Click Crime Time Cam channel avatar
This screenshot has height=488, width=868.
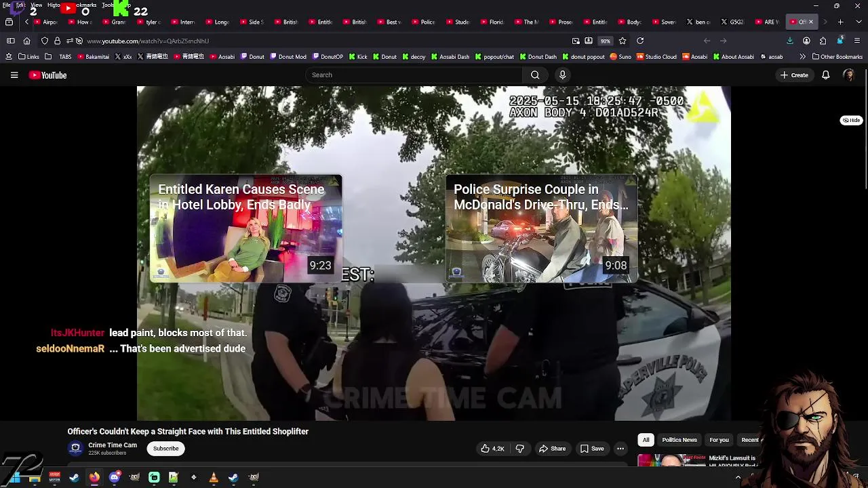(75, 448)
